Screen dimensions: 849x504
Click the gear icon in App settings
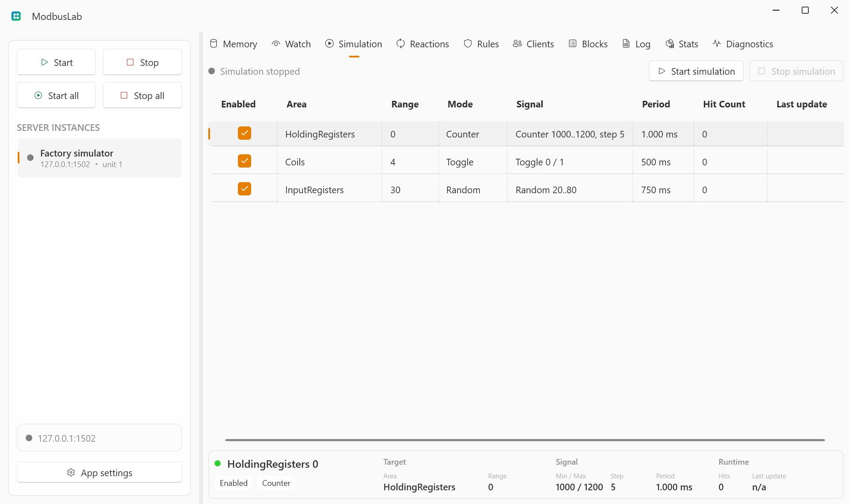pyautogui.click(x=71, y=473)
